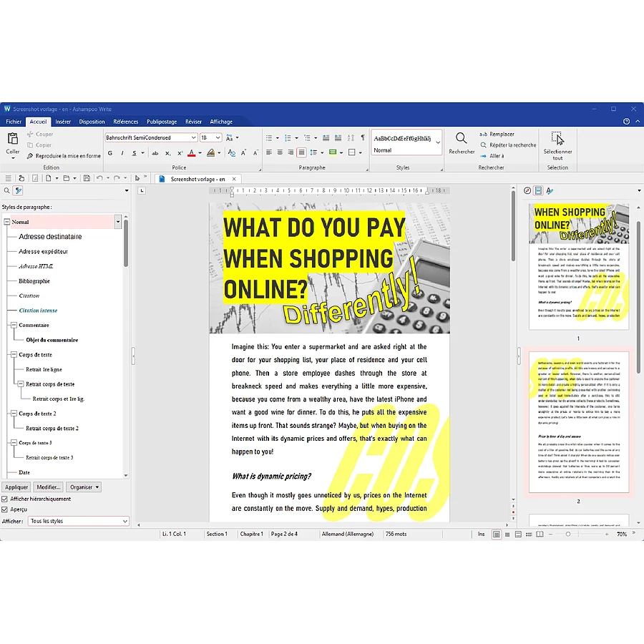The image size is (644, 644).
Task: Collapse the Corps de texte 2 branch
Action: tap(14, 414)
